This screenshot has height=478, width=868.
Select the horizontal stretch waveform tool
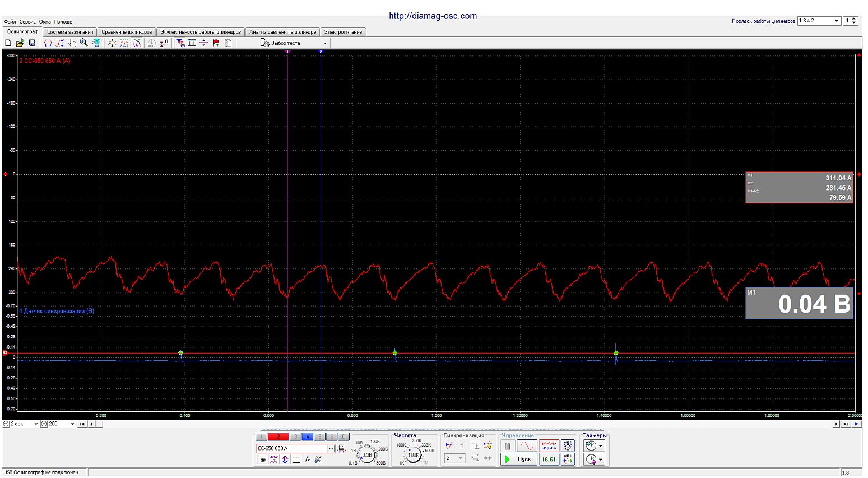(48, 43)
